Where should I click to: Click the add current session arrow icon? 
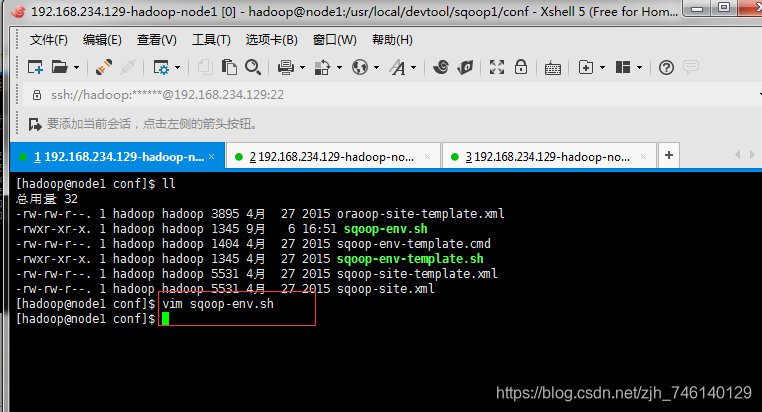pyautogui.click(x=35, y=124)
